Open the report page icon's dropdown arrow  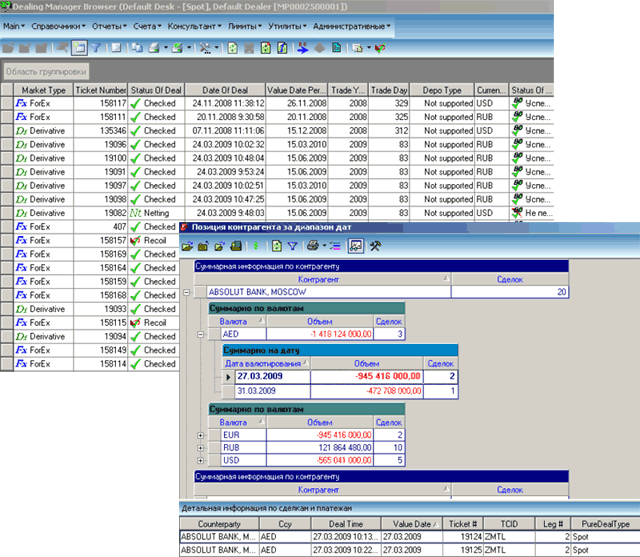(x=369, y=48)
